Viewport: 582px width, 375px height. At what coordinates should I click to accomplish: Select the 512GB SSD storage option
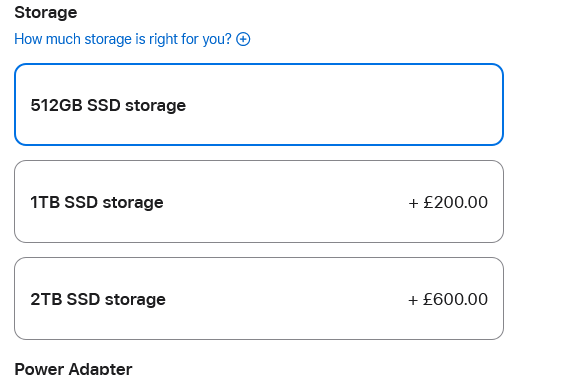pos(259,105)
